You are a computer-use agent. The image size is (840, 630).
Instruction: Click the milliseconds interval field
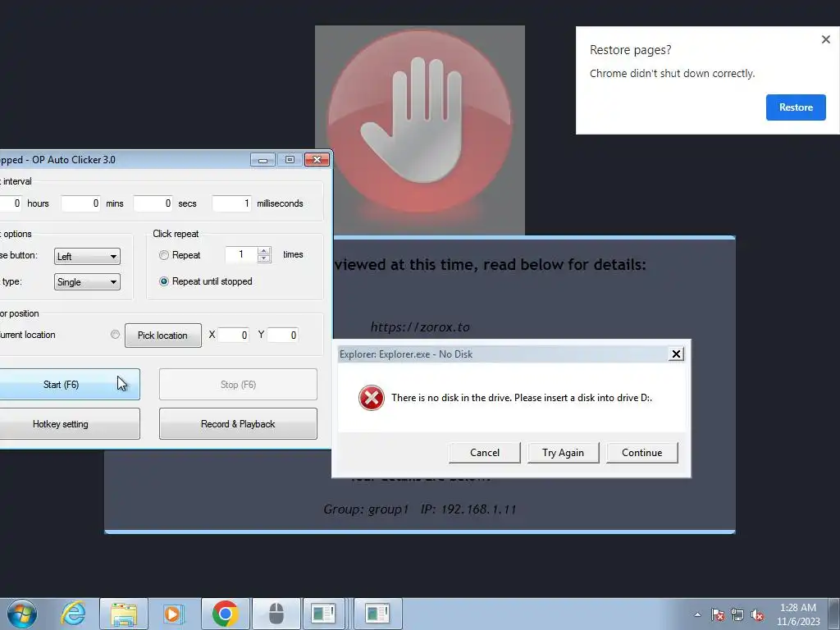click(x=231, y=203)
